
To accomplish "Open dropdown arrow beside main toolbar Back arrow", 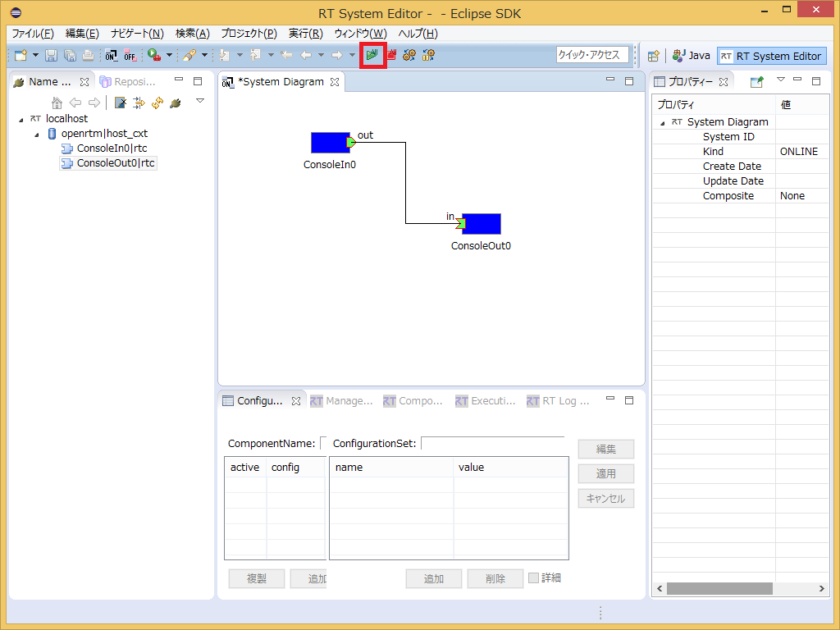I will 321,55.
